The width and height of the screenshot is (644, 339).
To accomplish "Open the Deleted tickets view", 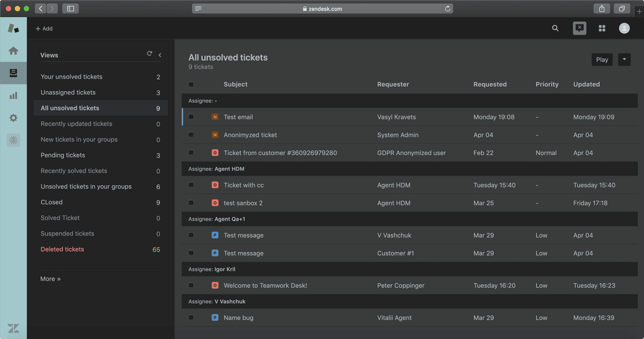I will (x=62, y=249).
